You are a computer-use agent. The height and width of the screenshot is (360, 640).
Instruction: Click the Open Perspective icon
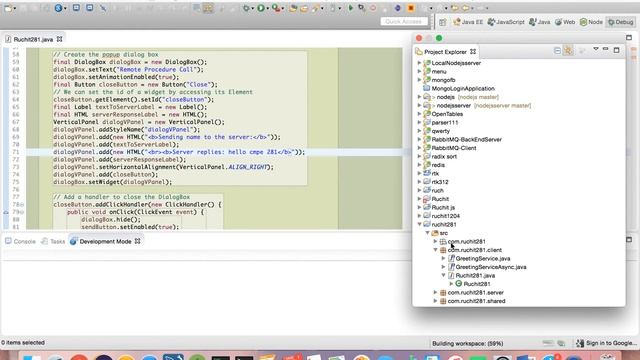point(442,22)
